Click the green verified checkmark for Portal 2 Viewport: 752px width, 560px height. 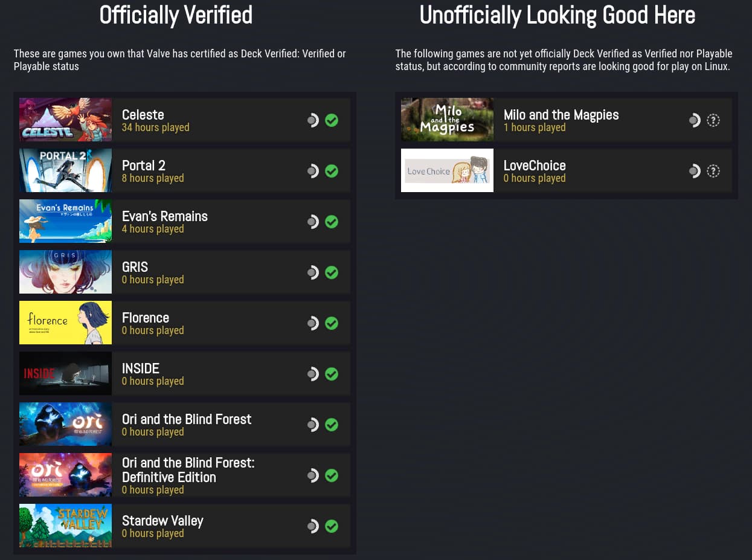(332, 171)
